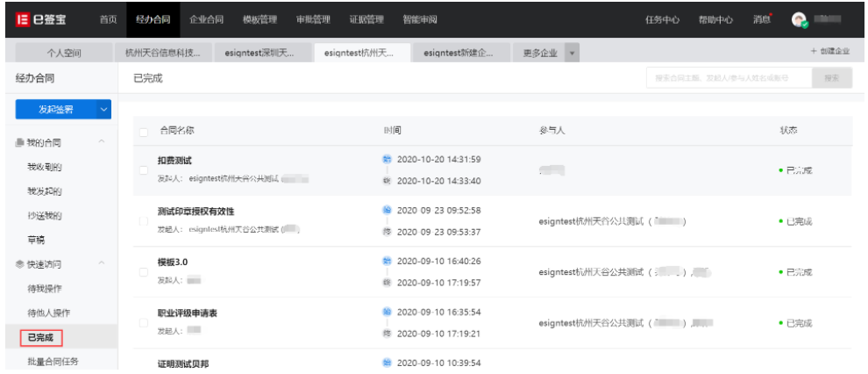Open the 测试印章授权有效性 contract
The width and height of the screenshot is (868, 374).
click(196, 212)
